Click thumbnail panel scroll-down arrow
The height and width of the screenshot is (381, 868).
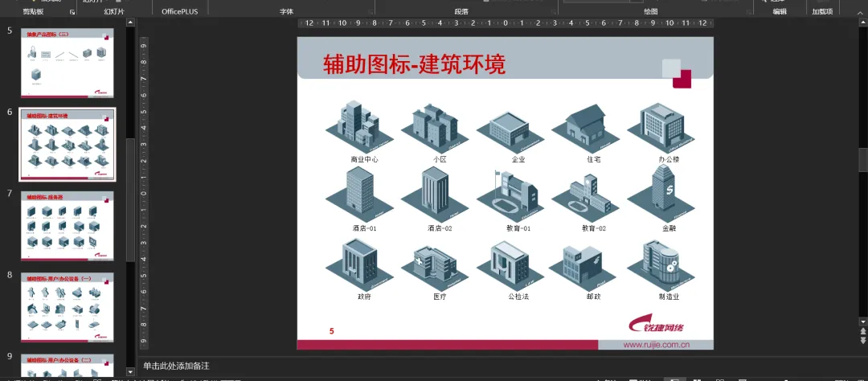coord(131,371)
